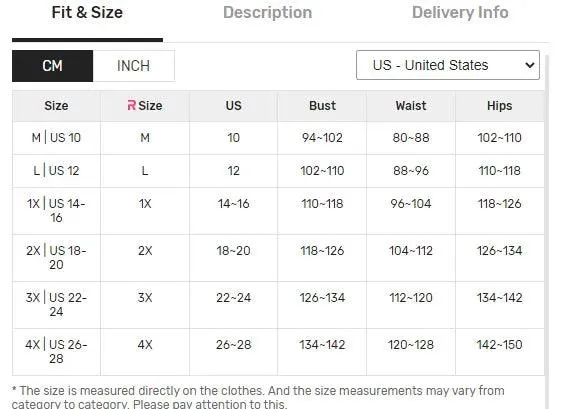Select the 2X | US 18-20 size row
This screenshot has width=566, height=409.
coord(278,258)
